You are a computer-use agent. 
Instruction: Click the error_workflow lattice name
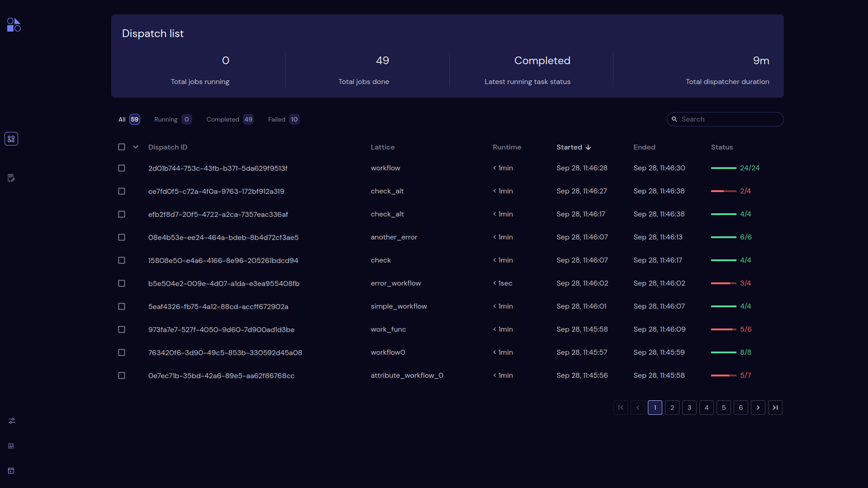coord(396,283)
